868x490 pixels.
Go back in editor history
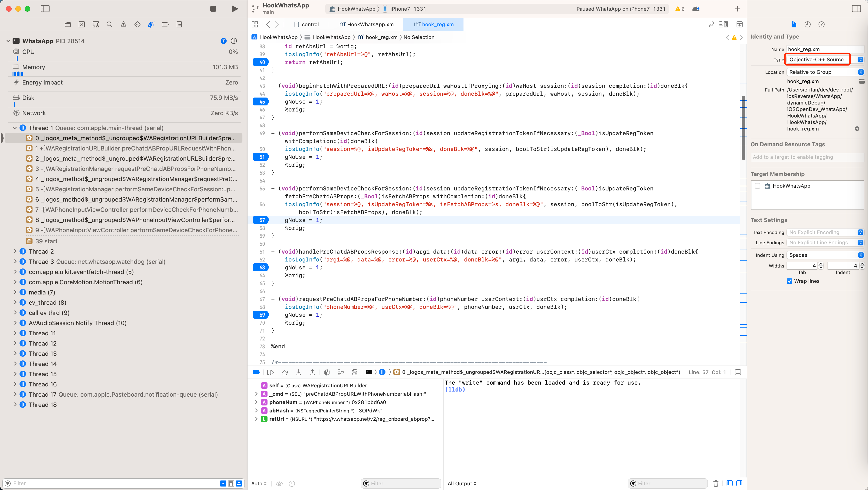click(268, 24)
